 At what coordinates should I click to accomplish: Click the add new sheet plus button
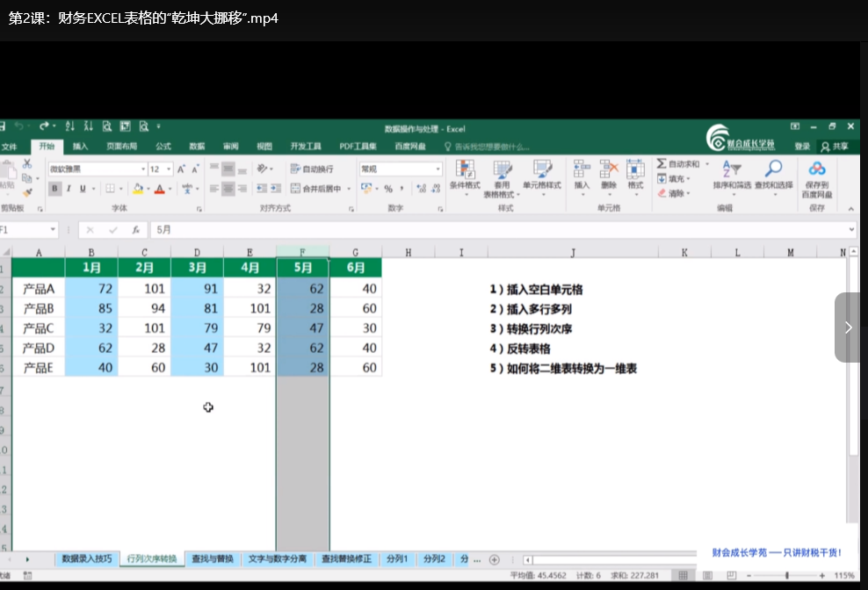point(495,559)
